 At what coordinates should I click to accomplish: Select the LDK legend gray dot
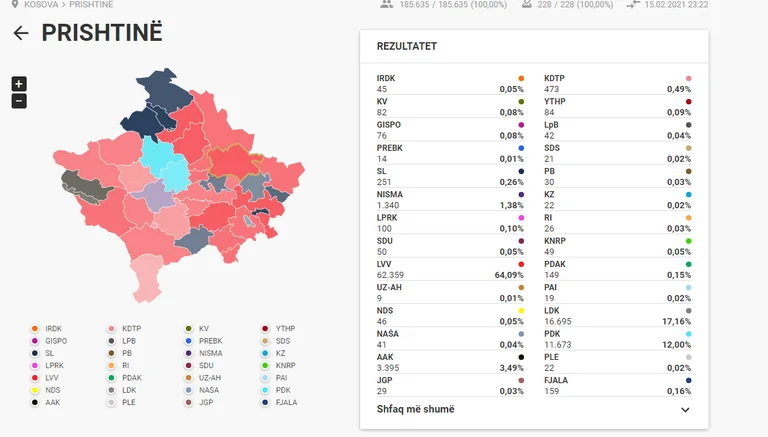tap(112, 390)
